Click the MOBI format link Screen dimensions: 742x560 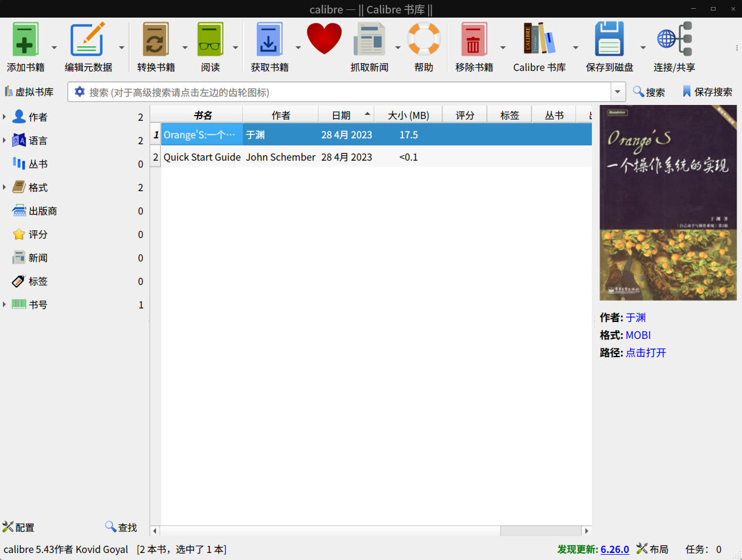click(x=638, y=335)
